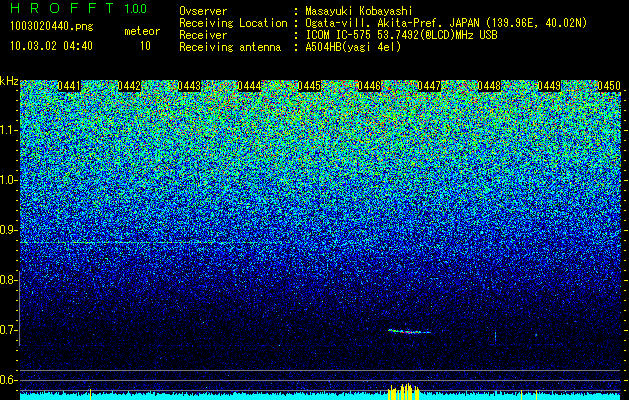The height and width of the screenshot is (400, 629).
Task: Click the single yellow spike near 0441
Action: click(x=90, y=394)
